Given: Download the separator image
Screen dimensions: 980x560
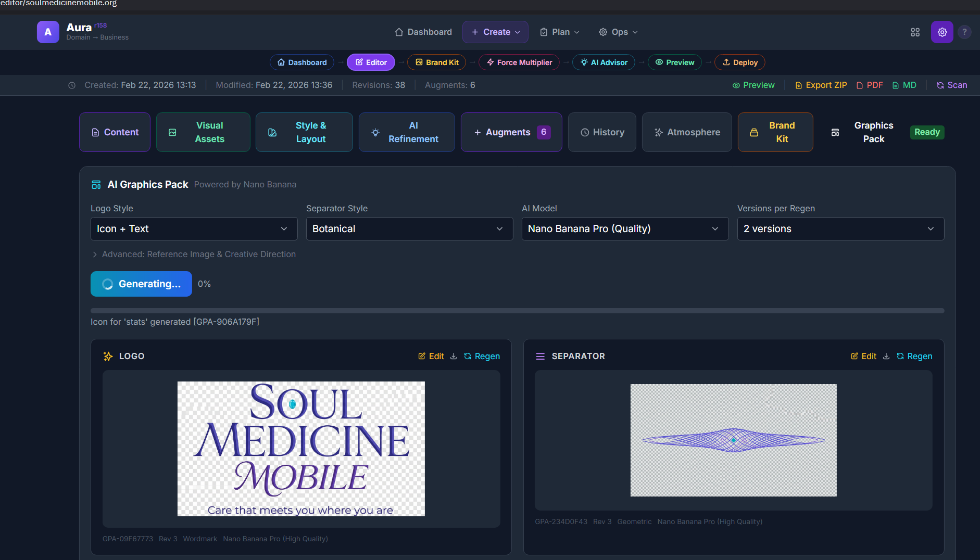Looking at the screenshot, I should click(x=886, y=357).
